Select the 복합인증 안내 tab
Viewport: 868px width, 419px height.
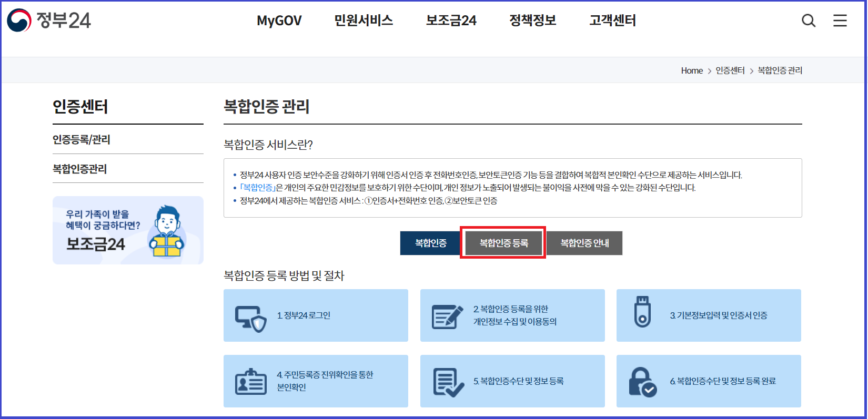tap(584, 243)
